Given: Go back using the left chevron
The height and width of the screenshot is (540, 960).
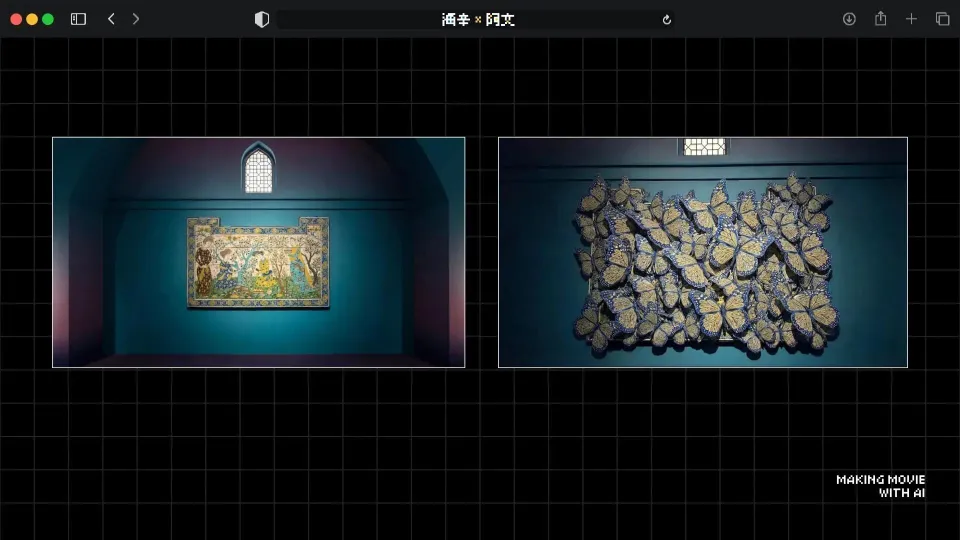Looking at the screenshot, I should click(111, 19).
